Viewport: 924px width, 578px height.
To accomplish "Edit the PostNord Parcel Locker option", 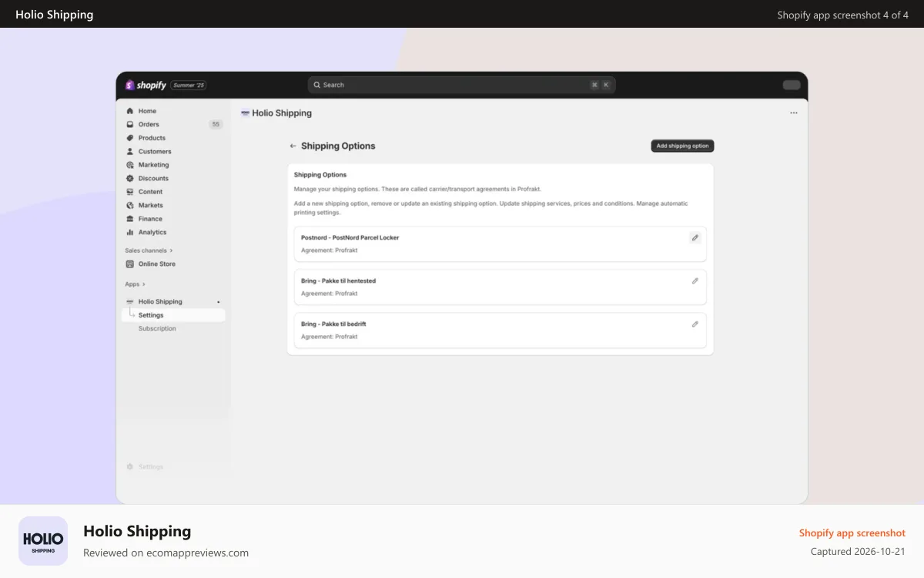I will coord(695,238).
